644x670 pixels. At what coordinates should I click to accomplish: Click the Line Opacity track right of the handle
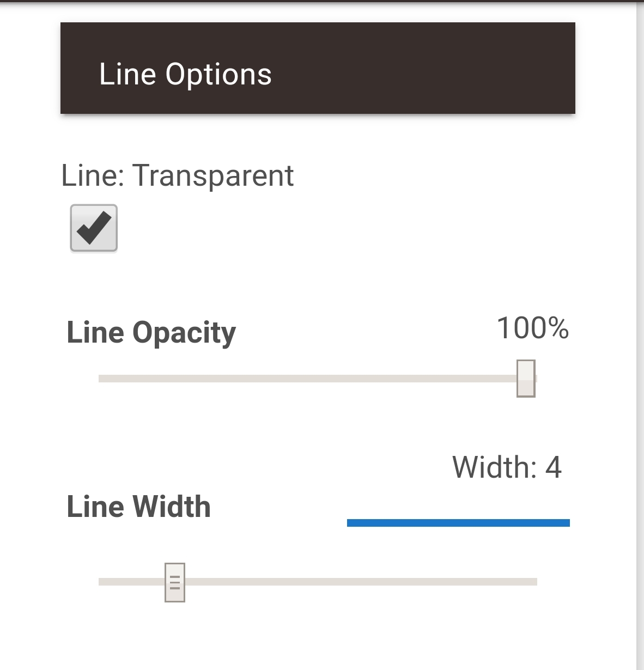tap(537, 379)
